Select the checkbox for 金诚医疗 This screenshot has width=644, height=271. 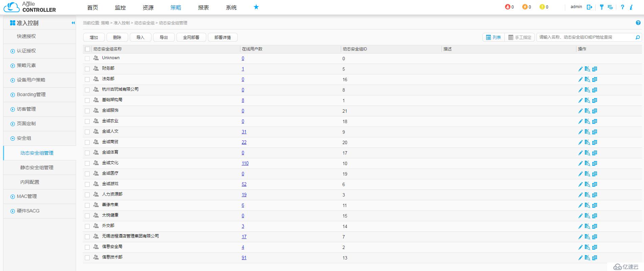(x=87, y=174)
